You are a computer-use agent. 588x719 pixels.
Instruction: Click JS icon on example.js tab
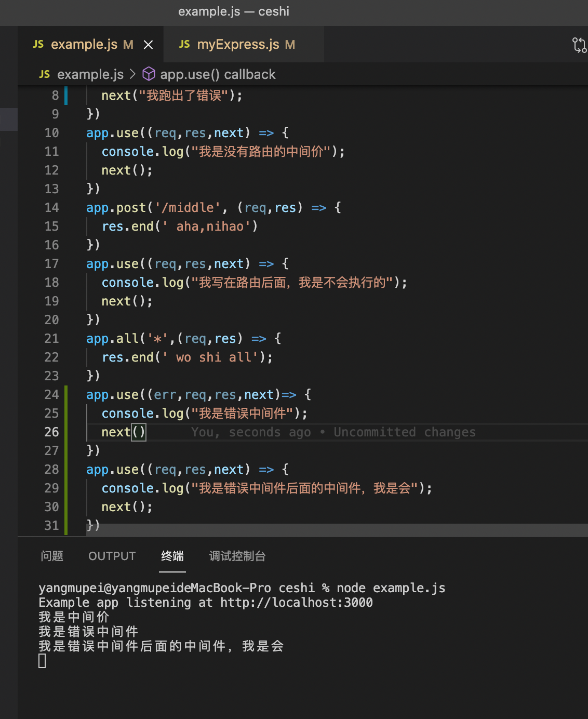(x=38, y=45)
